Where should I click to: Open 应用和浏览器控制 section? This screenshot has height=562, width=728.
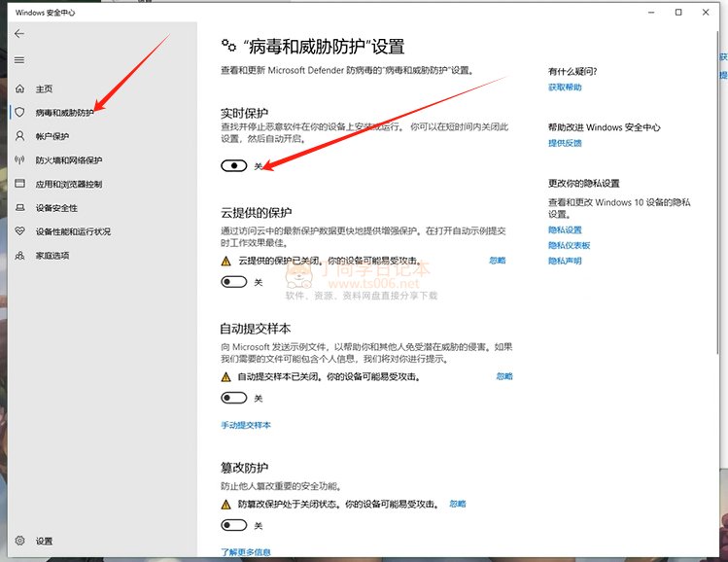point(68,184)
